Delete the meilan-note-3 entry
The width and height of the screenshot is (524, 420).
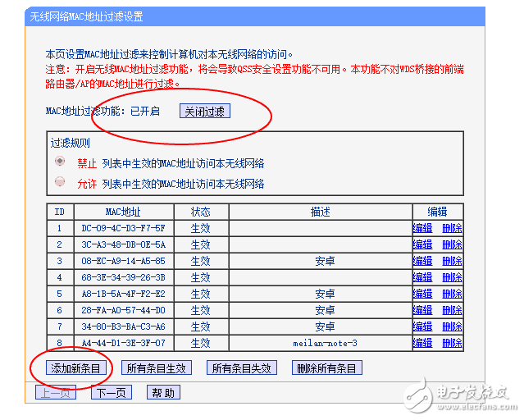tap(452, 343)
